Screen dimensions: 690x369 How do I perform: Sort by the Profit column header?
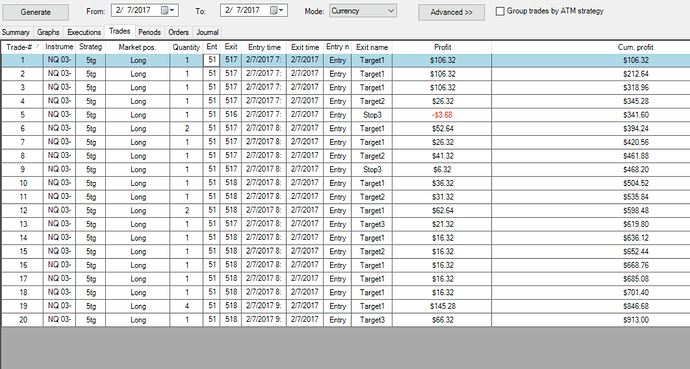[442, 47]
